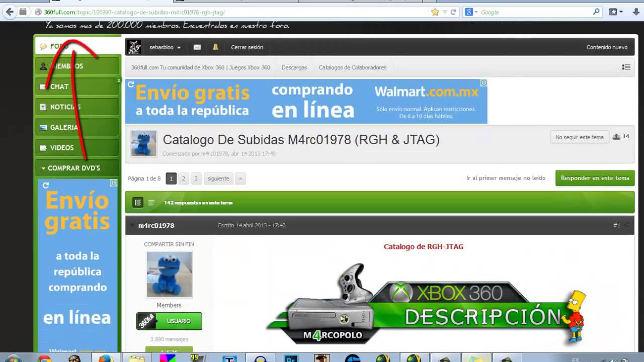This screenshot has width=644, height=362.
Task: Click the Cookie Monster author avatar in the post
Action: 169,275
